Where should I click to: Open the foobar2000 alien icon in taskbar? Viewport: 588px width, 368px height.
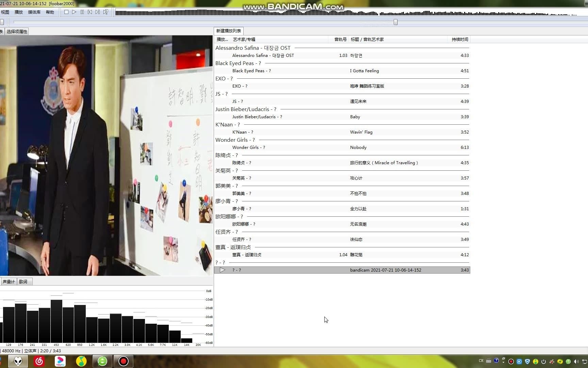pos(18,361)
